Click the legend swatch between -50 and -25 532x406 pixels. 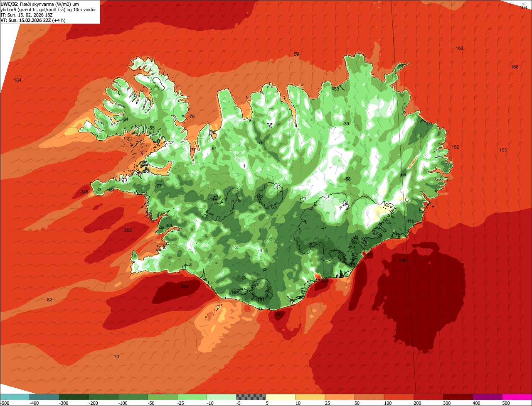coord(163,397)
